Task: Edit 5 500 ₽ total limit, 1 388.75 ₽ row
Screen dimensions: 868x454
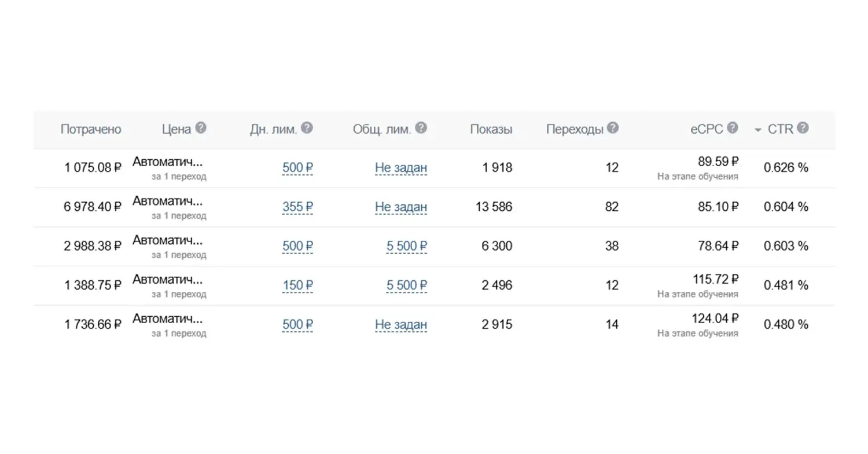Action: coord(407,285)
